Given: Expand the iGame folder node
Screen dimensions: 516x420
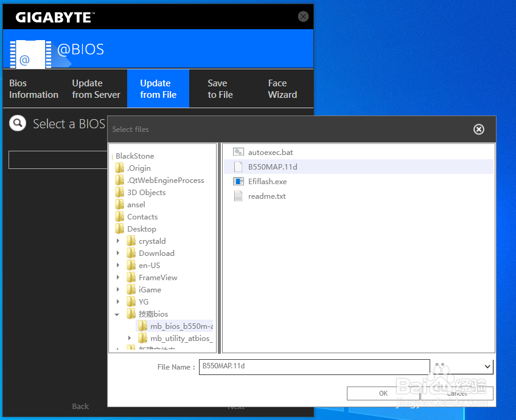Looking at the screenshot, I should coord(118,289).
